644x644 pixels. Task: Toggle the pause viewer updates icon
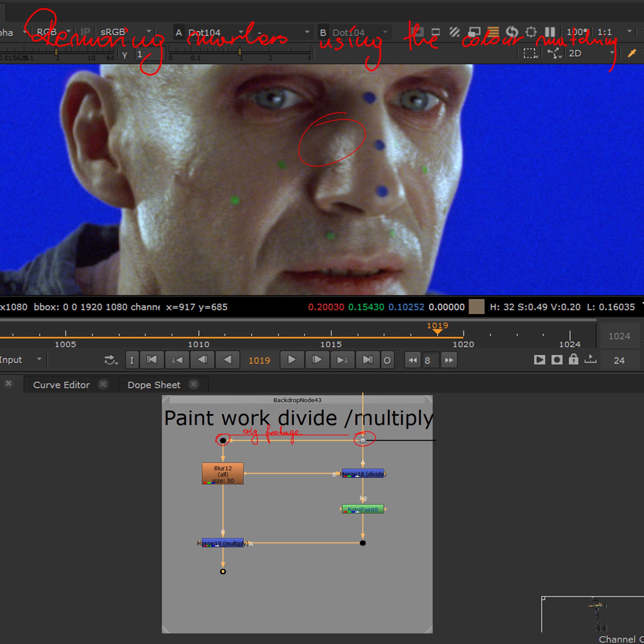coord(550,32)
